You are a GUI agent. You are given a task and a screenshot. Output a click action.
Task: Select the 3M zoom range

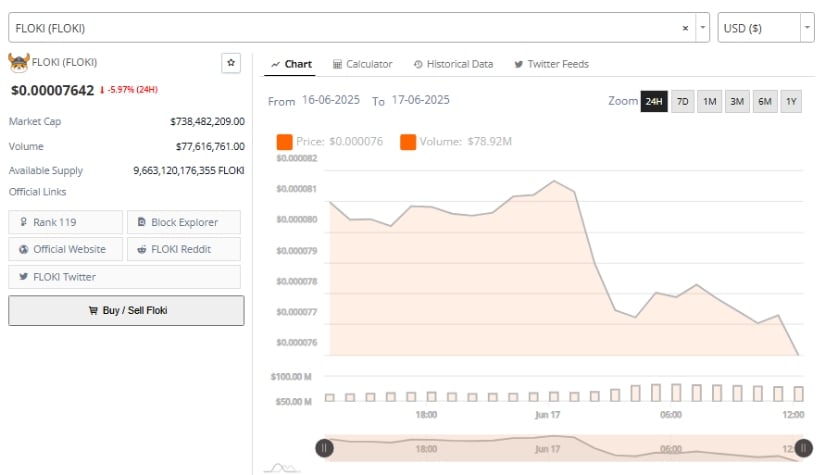pos(737,102)
